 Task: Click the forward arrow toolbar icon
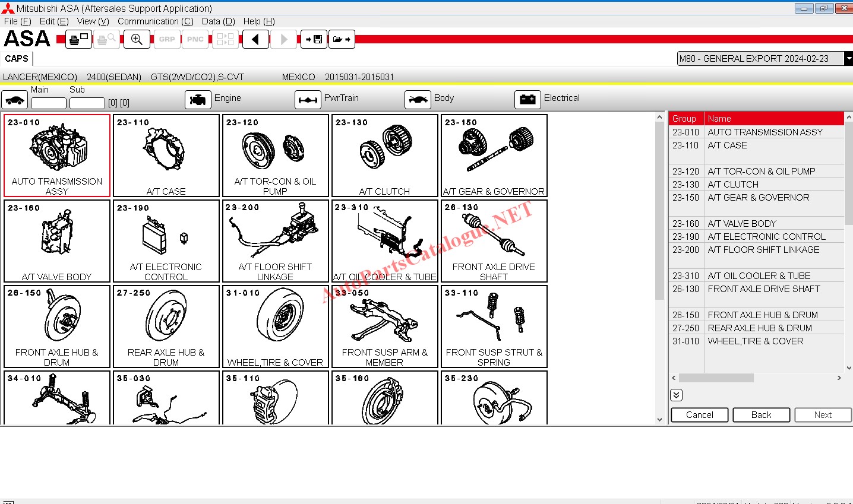[284, 39]
